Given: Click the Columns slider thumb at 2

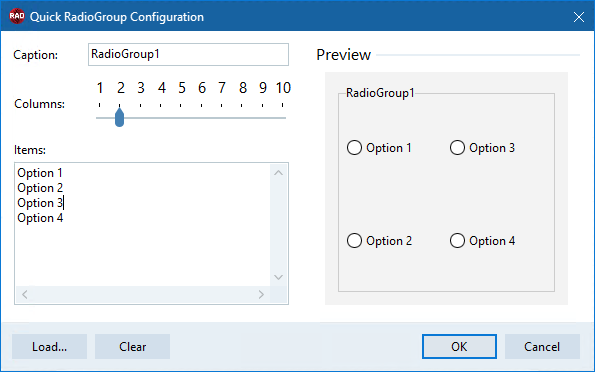Looking at the screenshot, I should [120, 117].
